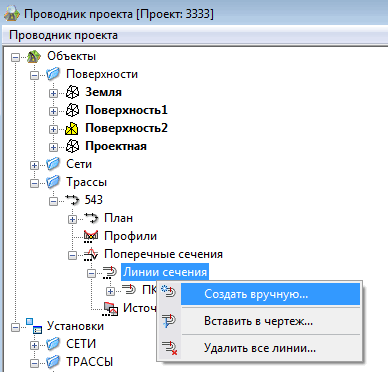Expand the ПК section line node
Screen dimensions: 388x372
110,292
